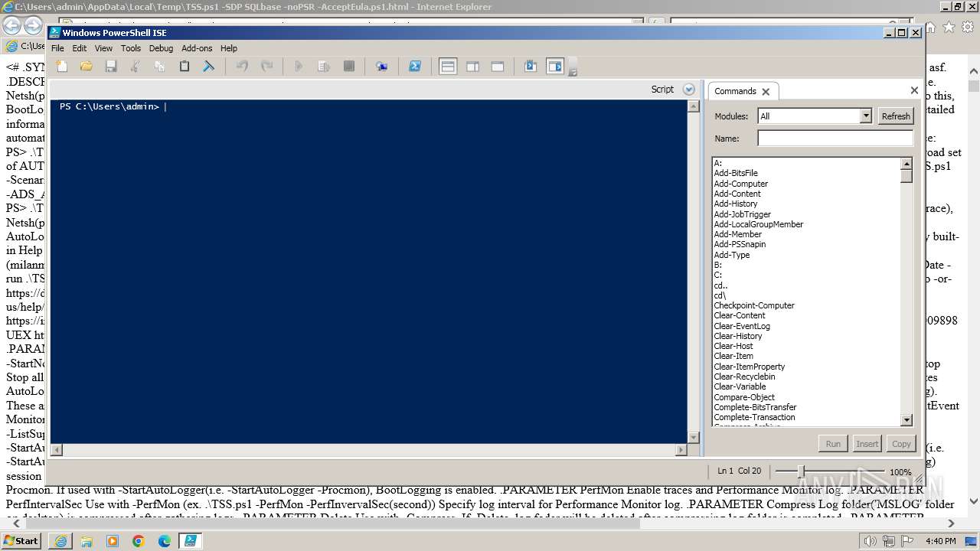Open the Modules dropdown
Screen dimensions: 980x551
[x=866, y=116]
